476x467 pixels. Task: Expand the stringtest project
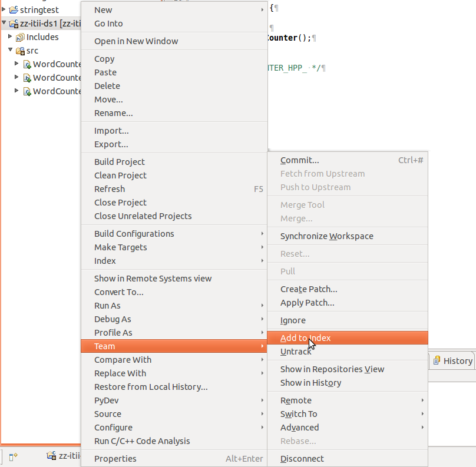[5, 9]
